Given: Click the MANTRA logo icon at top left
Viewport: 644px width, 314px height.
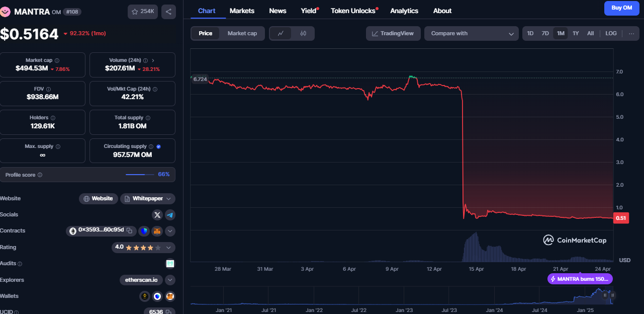Looking at the screenshot, I should pos(6,12).
